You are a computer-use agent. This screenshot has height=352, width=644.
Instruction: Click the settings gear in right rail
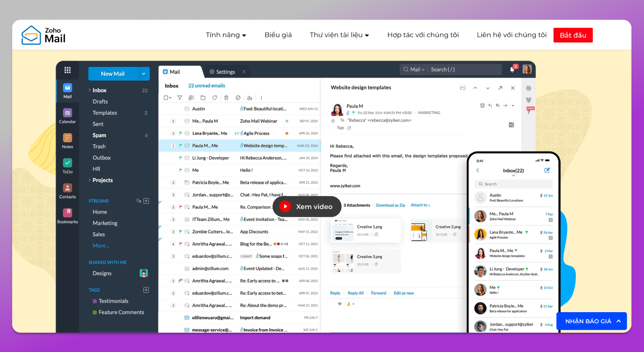point(529,88)
